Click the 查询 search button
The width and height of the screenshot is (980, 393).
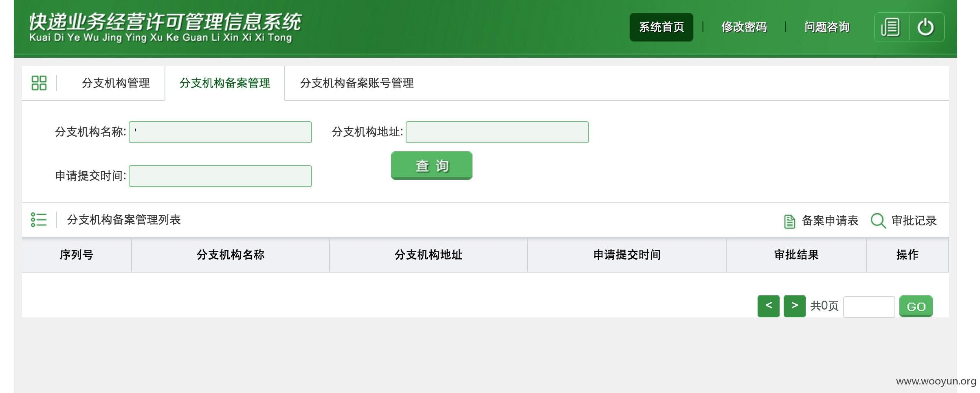(432, 166)
